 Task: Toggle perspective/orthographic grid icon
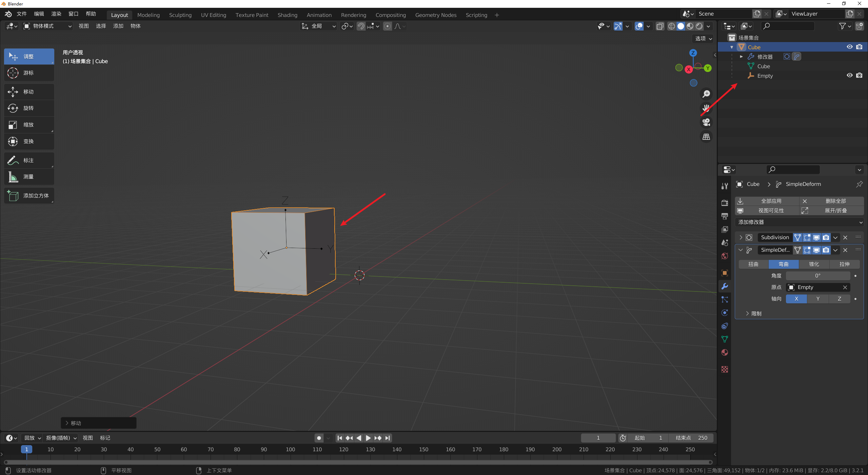click(x=706, y=137)
